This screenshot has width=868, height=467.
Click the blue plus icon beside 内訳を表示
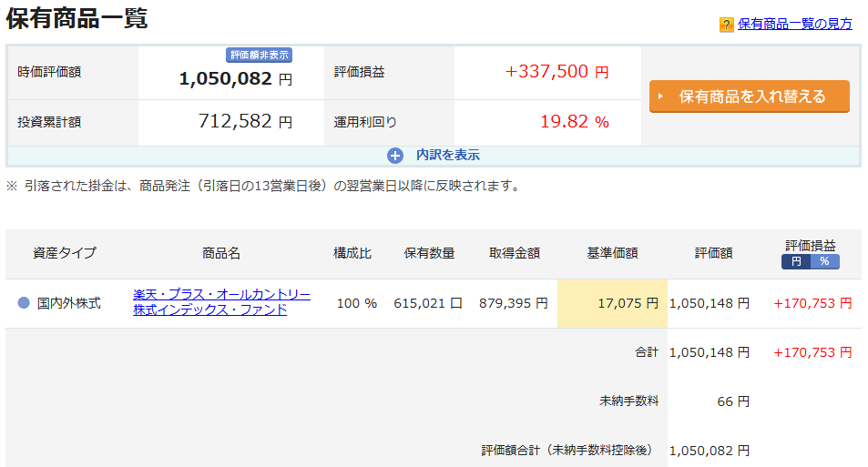click(x=395, y=156)
